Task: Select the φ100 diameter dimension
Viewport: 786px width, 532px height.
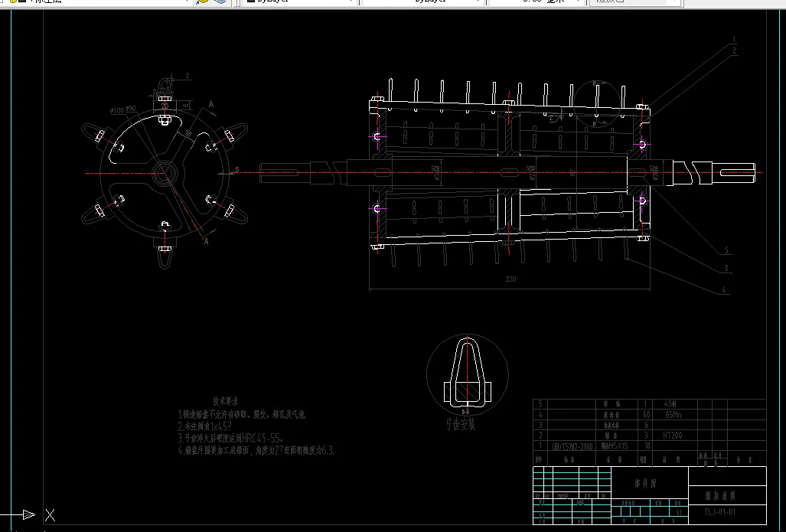Action: coord(117,110)
